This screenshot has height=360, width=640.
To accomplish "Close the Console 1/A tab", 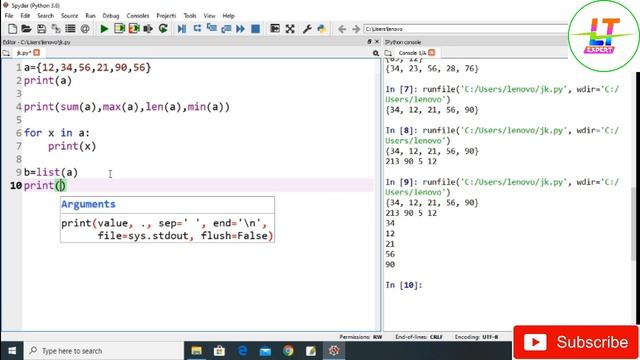I will (x=432, y=53).
